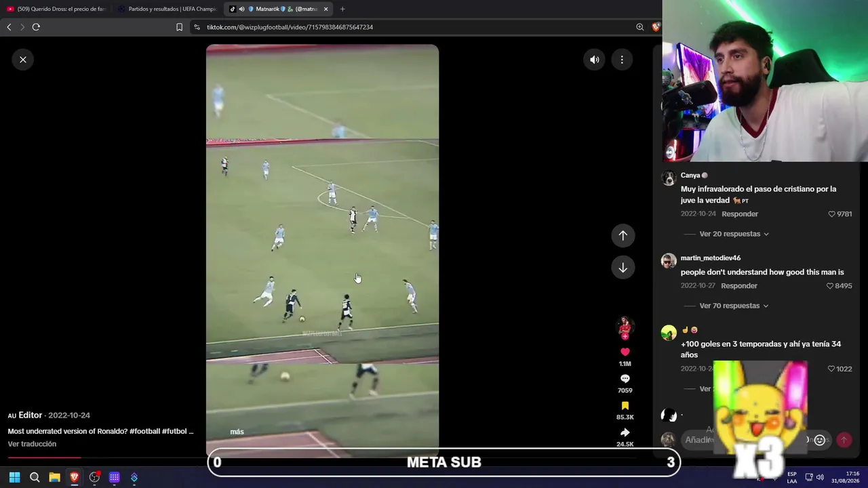Image resolution: width=868 pixels, height=488 pixels.
Task: Click 'Ver traducción' under the caption
Action: [32, 444]
